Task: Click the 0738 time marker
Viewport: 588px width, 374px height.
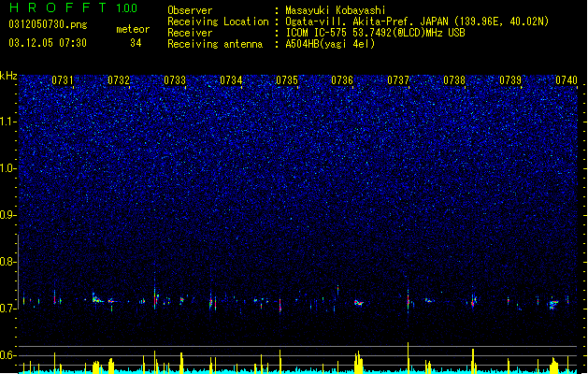Action: [x=454, y=80]
